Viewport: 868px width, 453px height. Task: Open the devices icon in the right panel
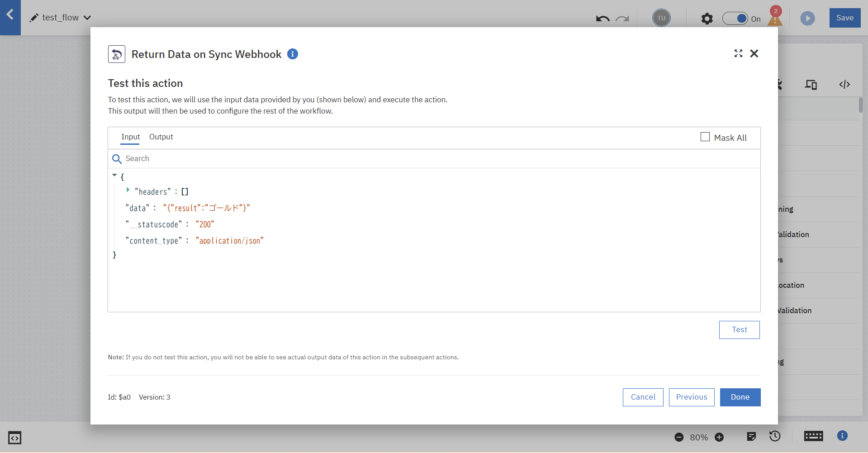[x=811, y=85]
